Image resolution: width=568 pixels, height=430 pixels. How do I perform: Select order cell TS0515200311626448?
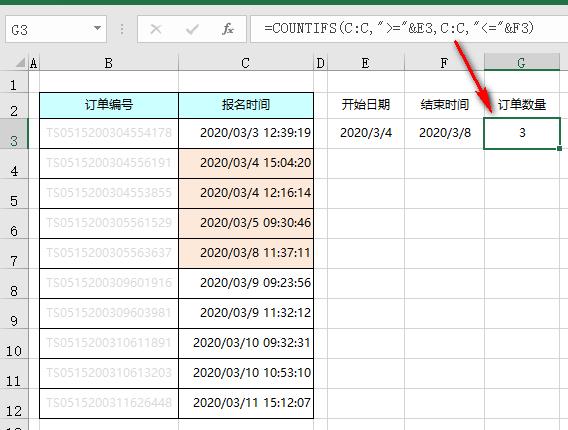tap(109, 404)
